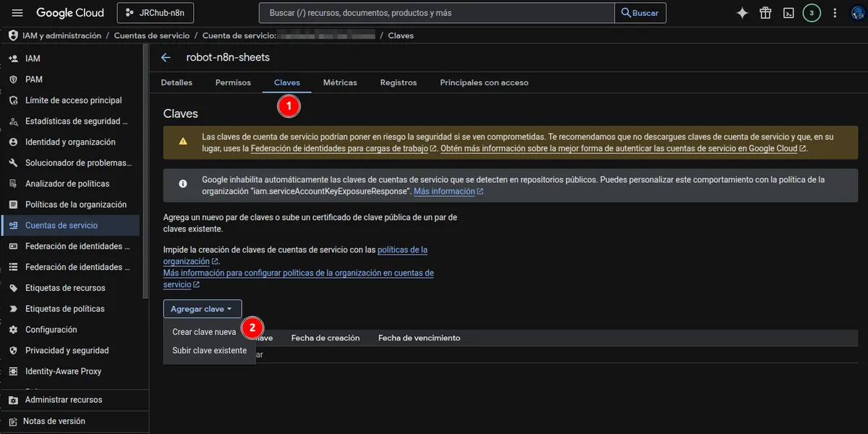868x434 pixels.
Task: Click the Google Cloud logo
Action: tap(70, 13)
